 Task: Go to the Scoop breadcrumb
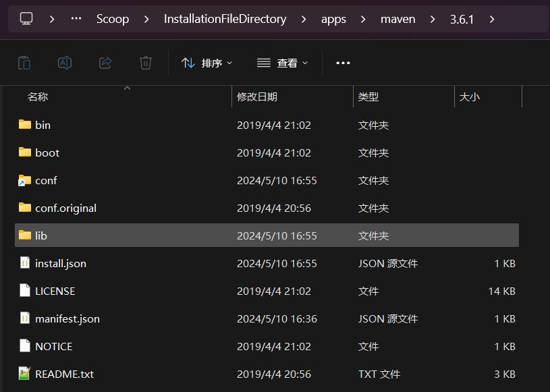pos(113,19)
